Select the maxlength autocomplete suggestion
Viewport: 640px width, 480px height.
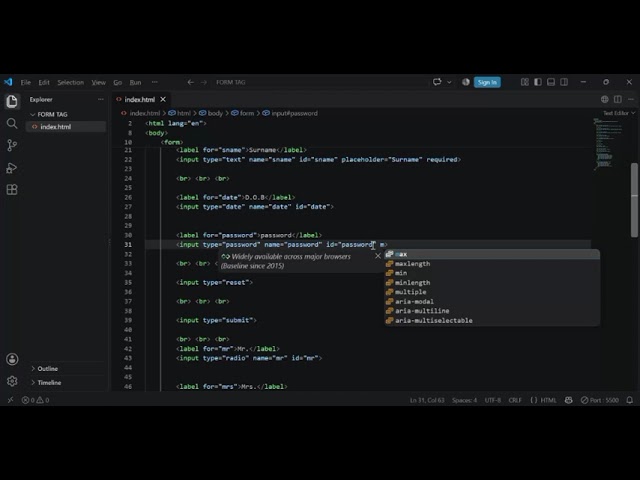point(492,264)
